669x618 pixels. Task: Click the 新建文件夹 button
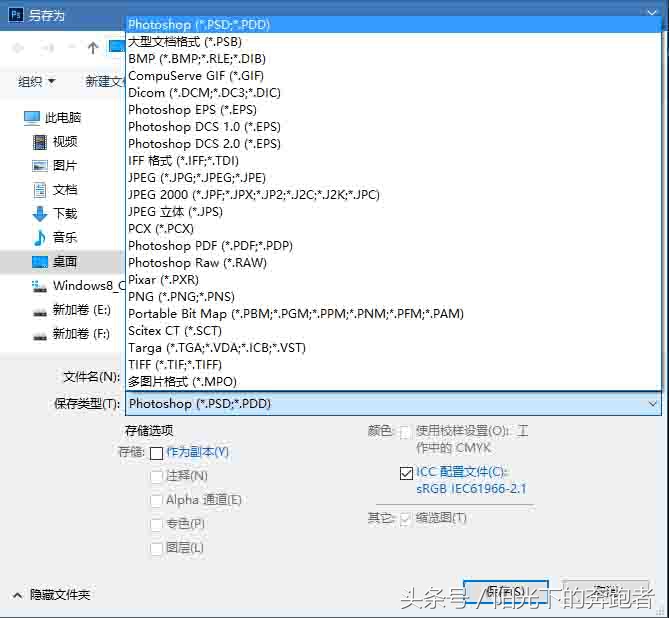tap(105, 81)
